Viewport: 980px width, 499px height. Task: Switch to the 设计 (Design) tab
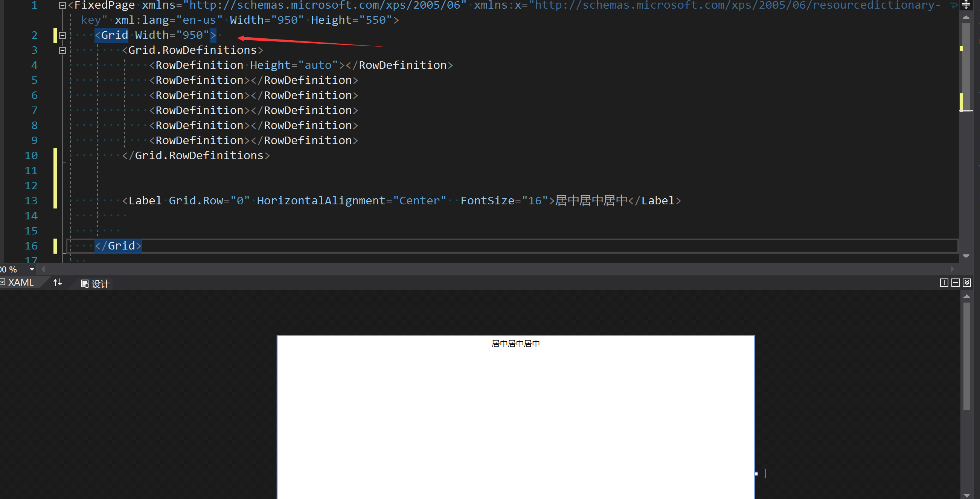click(95, 284)
